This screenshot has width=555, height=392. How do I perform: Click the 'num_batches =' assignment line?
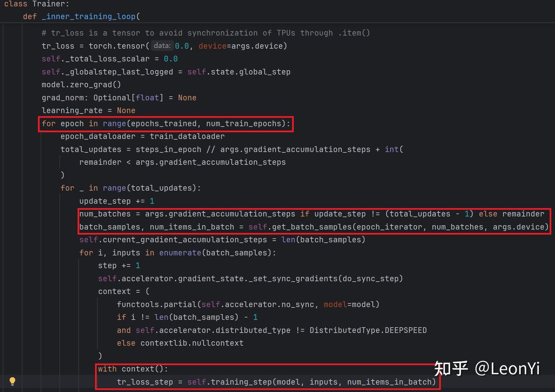click(x=312, y=214)
